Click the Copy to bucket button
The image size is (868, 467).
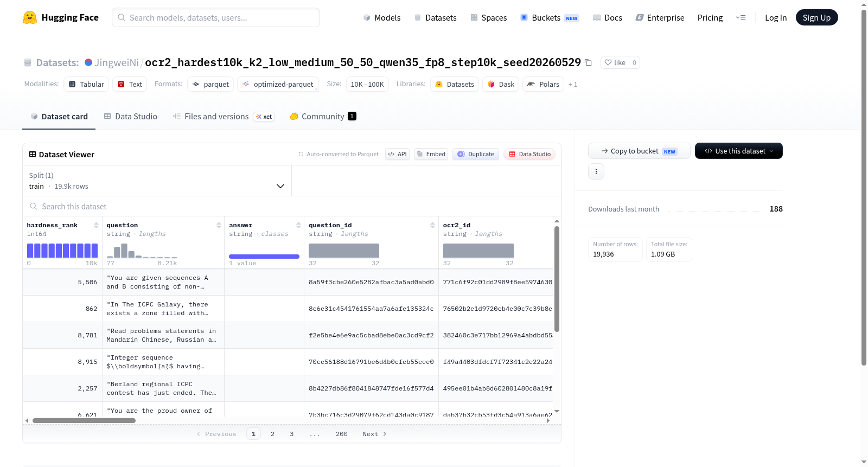tap(639, 151)
